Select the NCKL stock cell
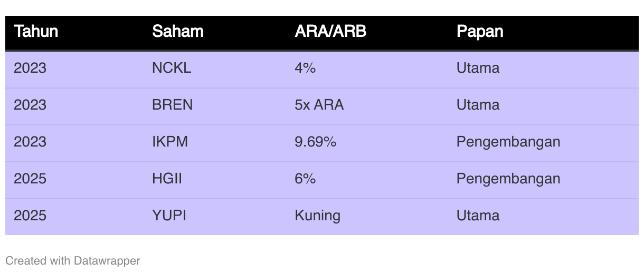Viewport: 644px width, 273px height. click(172, 69)
